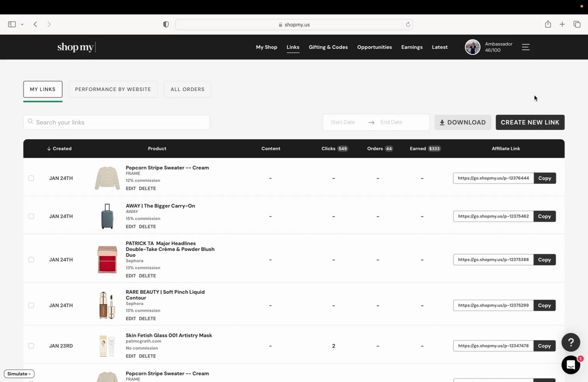Go back with Safari back arrow

35,24
